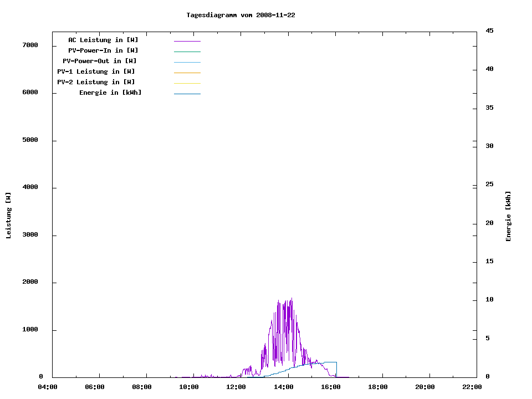Click the yellow PV-2 Leistung legend line sample
The height and width of the screenshot is (399, 532).
click(x=187, y=83)
